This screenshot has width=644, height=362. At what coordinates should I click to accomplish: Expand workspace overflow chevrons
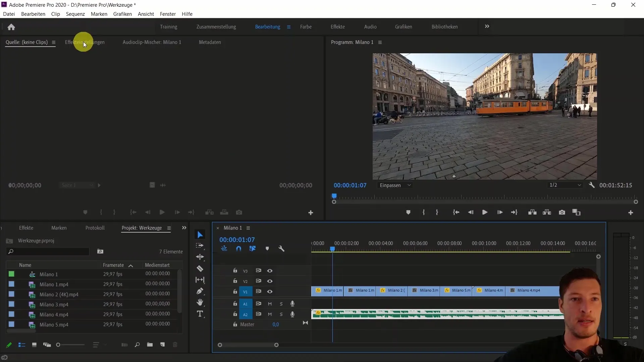pos(487,26)
